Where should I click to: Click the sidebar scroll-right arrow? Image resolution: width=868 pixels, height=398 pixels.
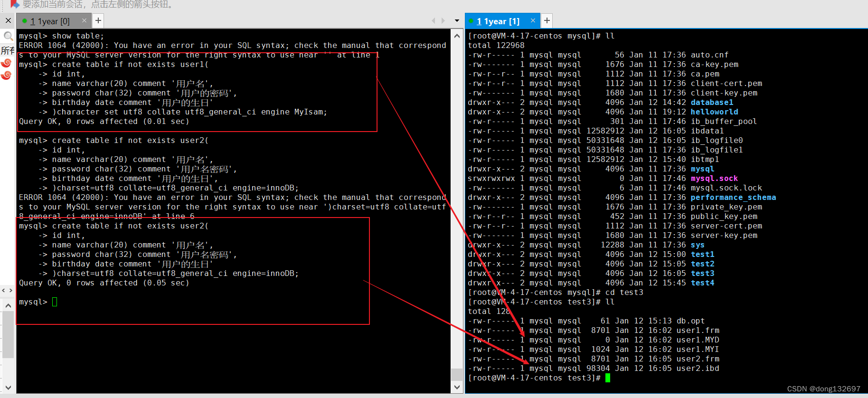11,290
